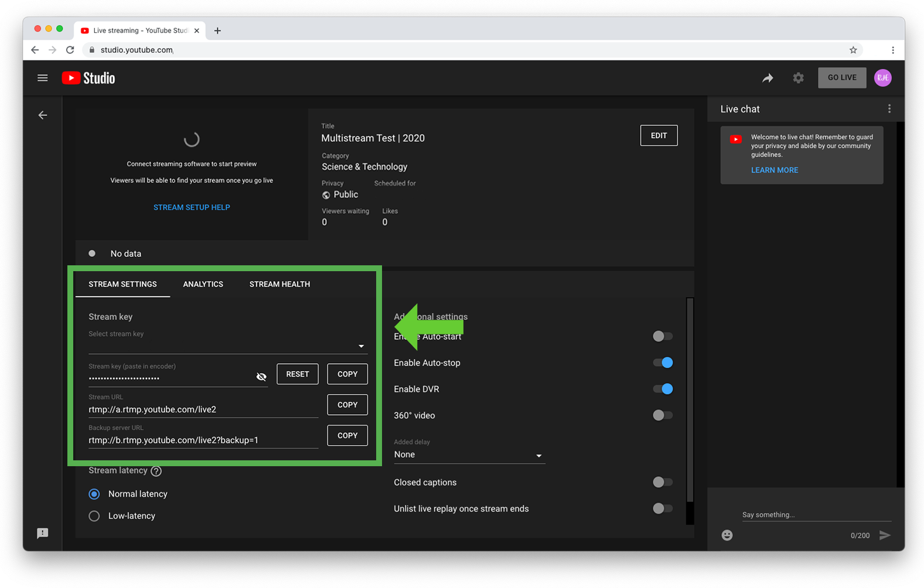Reveal the hidden stream key
The image size is (924, 588).
[261, 377]
